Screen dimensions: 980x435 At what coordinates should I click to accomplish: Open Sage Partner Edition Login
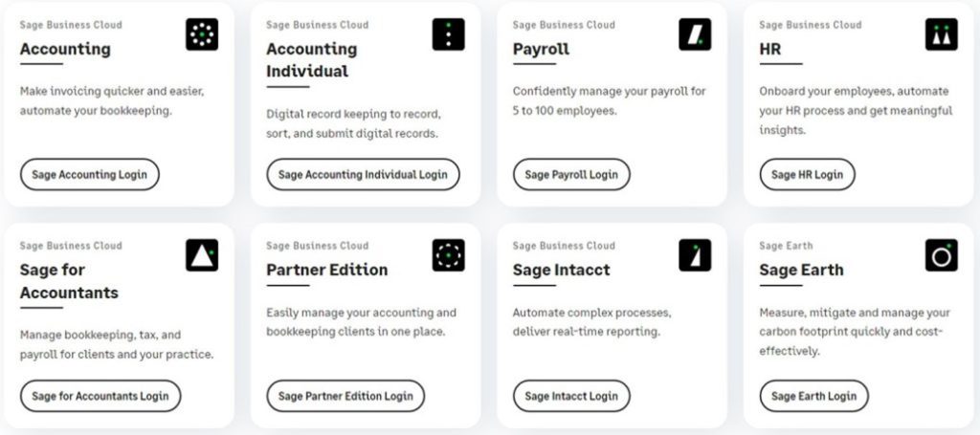point(345,396)
